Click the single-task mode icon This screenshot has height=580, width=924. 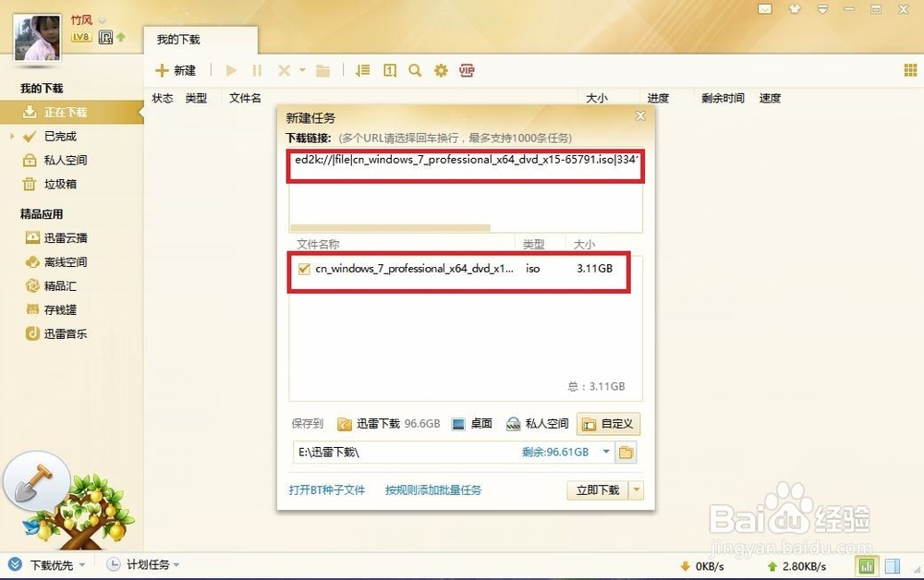point(390,71)
